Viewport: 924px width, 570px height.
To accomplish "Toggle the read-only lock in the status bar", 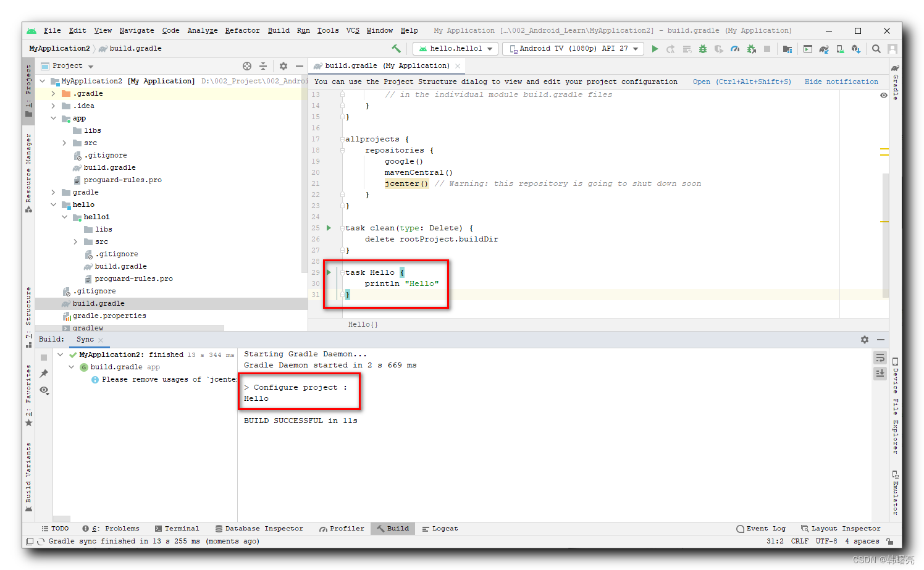I will [890, 542].
